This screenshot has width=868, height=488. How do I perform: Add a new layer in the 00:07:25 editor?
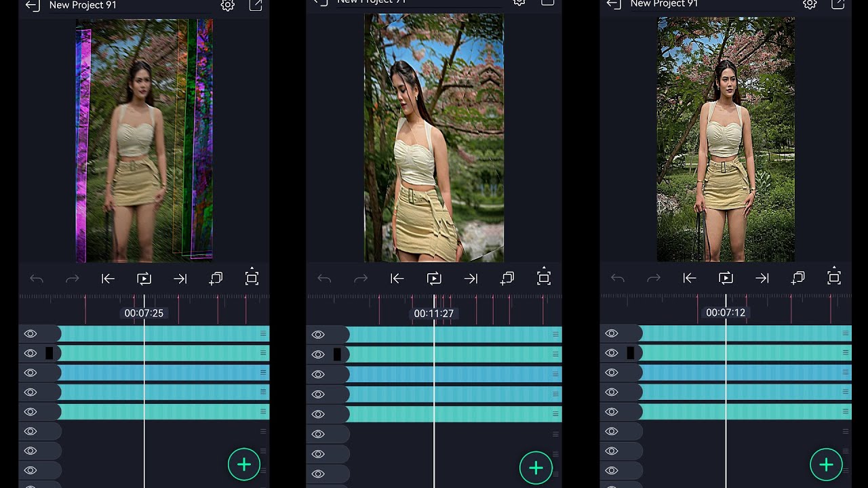click(244, 464)
